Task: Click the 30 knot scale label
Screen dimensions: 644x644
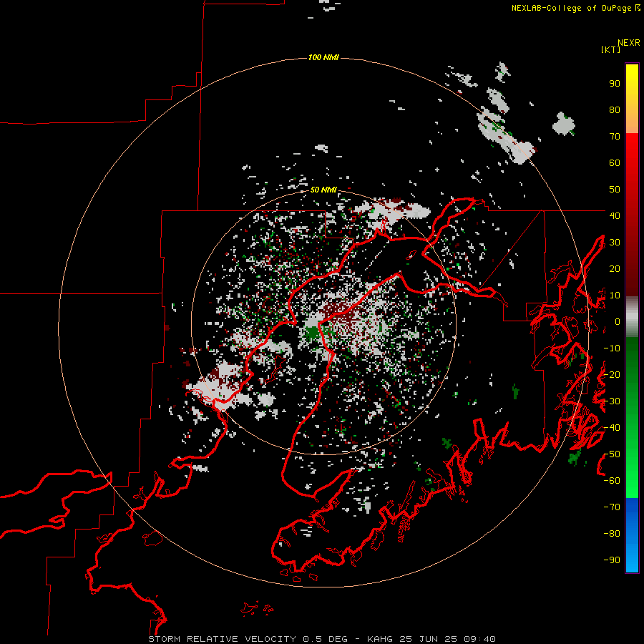Action: (615, 243)
